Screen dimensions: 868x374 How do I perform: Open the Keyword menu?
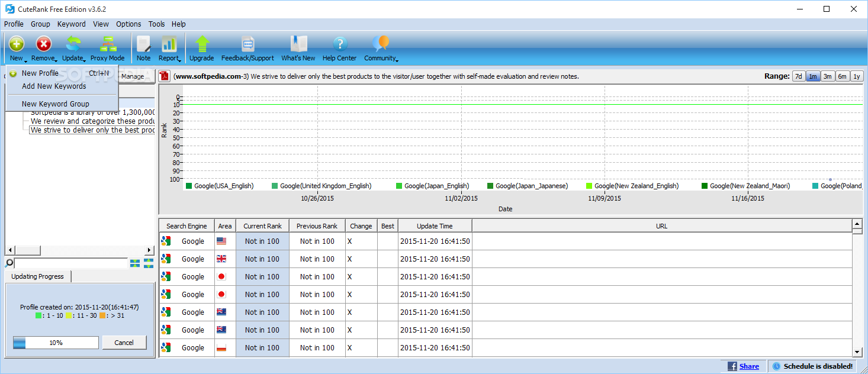point(72,24)
